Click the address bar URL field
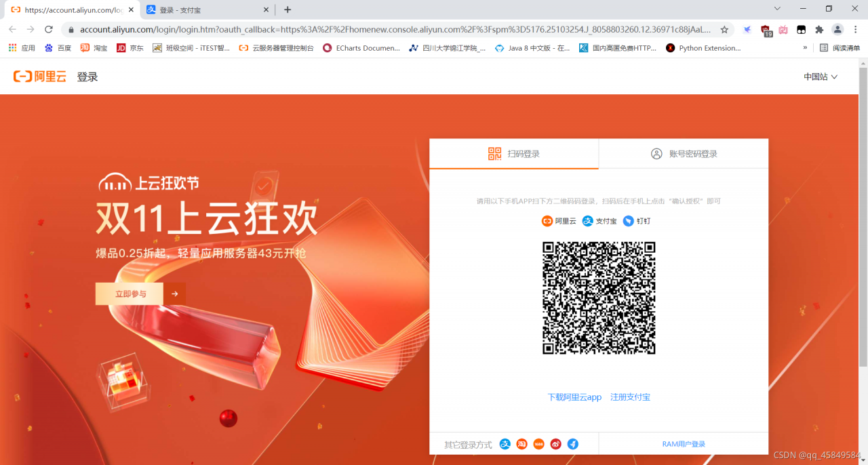 395,29
